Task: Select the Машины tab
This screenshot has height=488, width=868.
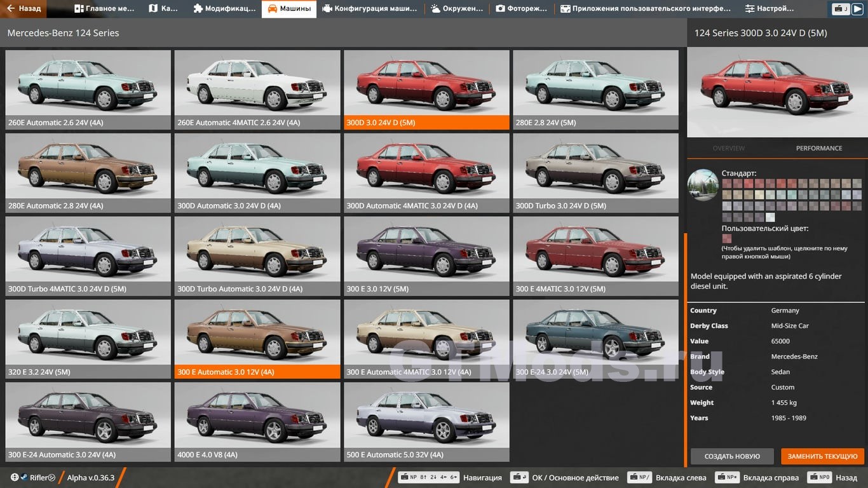Action: tap(289, 9)
